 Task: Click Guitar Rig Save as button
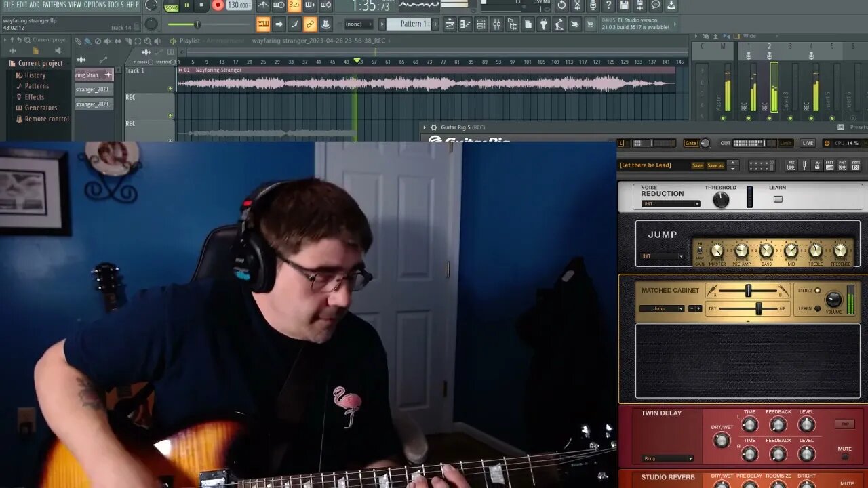715,165
